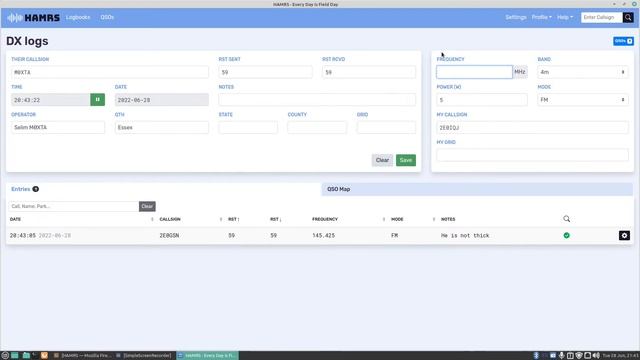Click the My Callsign field

point(532,127)
